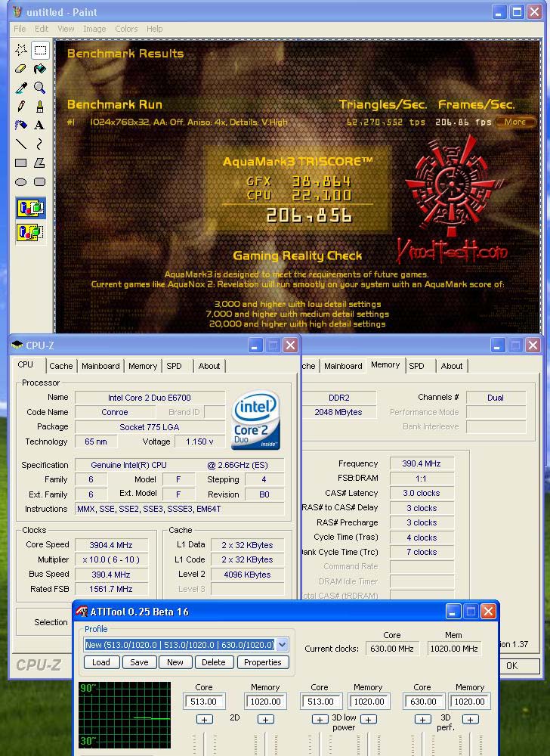Open the SPD tab in front CPU-Z window

175,366
